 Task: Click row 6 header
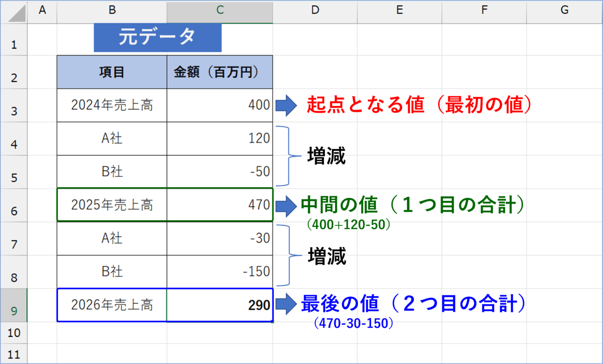[x=14, y=206]
